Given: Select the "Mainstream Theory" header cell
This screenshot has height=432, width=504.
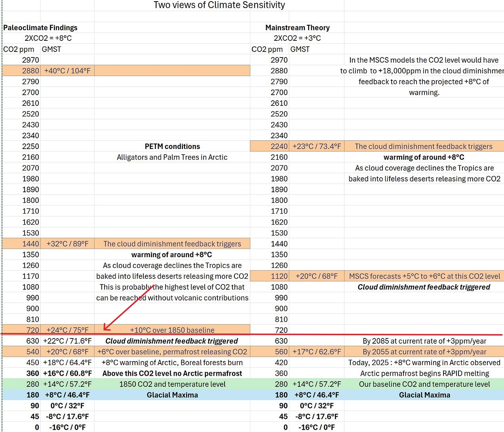Looking at the screenshot, I should pyautogui.click(x=297, y=28).
